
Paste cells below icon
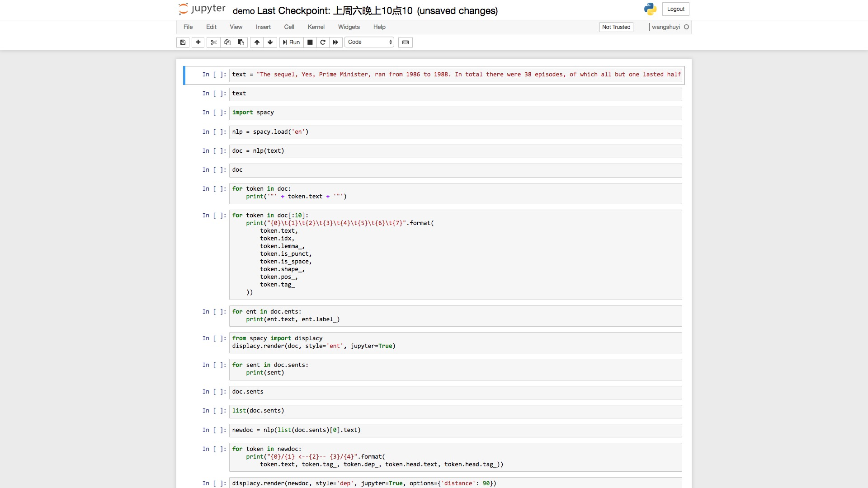[241, 42]
